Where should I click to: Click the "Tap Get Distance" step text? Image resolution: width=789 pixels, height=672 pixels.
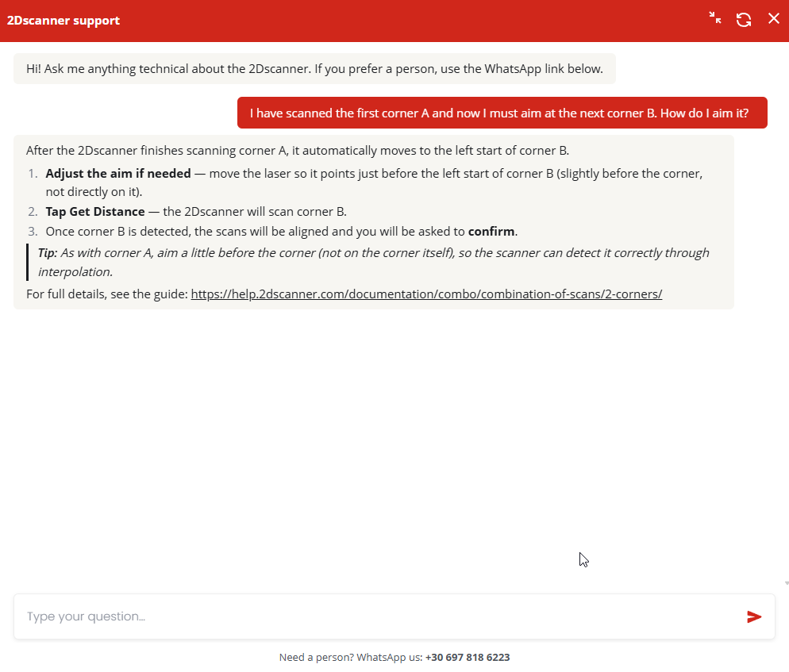coord(196,212)
